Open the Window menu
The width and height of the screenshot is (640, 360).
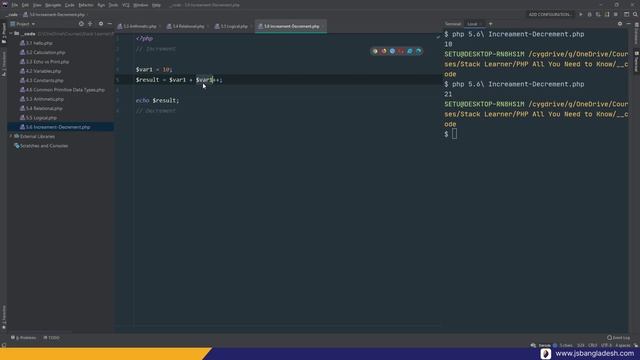[141, 5]
